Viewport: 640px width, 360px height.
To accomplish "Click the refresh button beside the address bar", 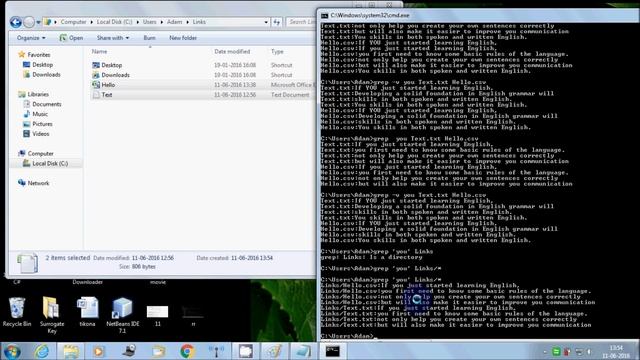I will click(277, 22).
